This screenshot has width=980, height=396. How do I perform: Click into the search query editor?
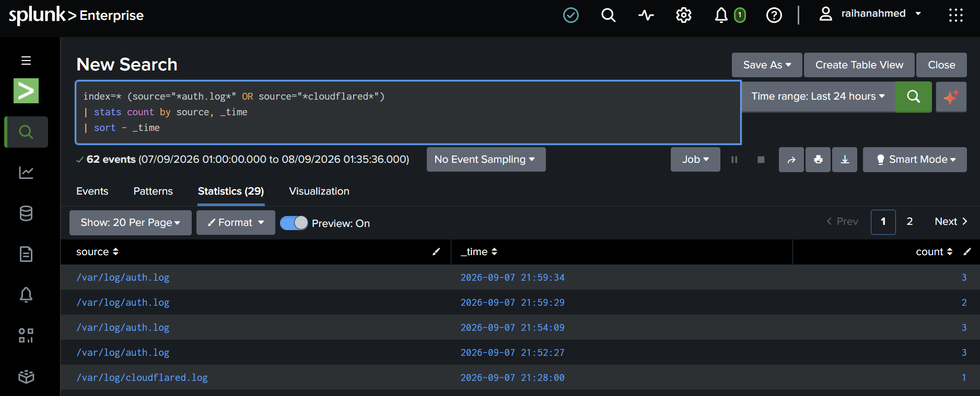[408, 112]
